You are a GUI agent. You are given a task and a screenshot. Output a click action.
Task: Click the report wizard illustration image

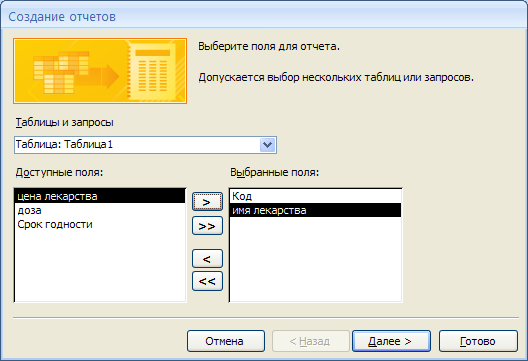point(100,71)
